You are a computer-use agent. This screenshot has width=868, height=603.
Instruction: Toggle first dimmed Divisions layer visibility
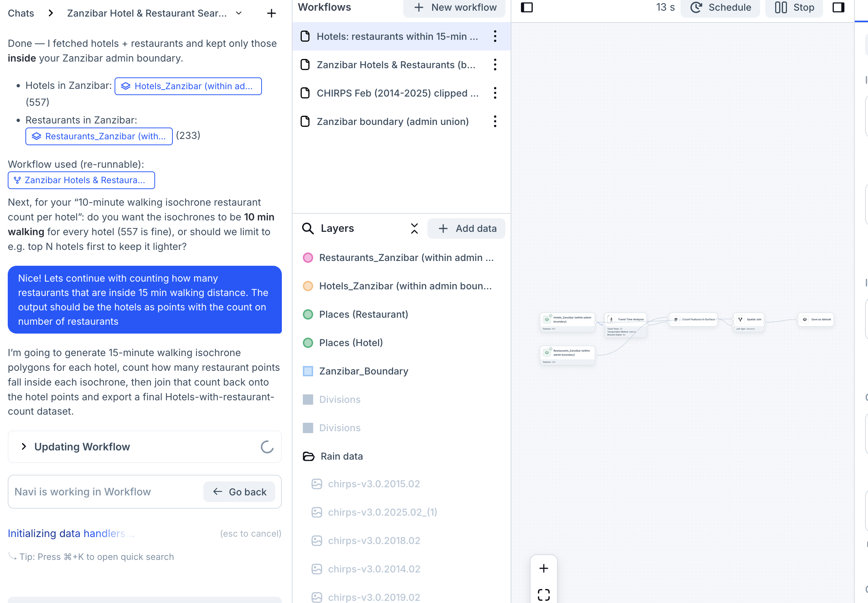tap(308, 399)
